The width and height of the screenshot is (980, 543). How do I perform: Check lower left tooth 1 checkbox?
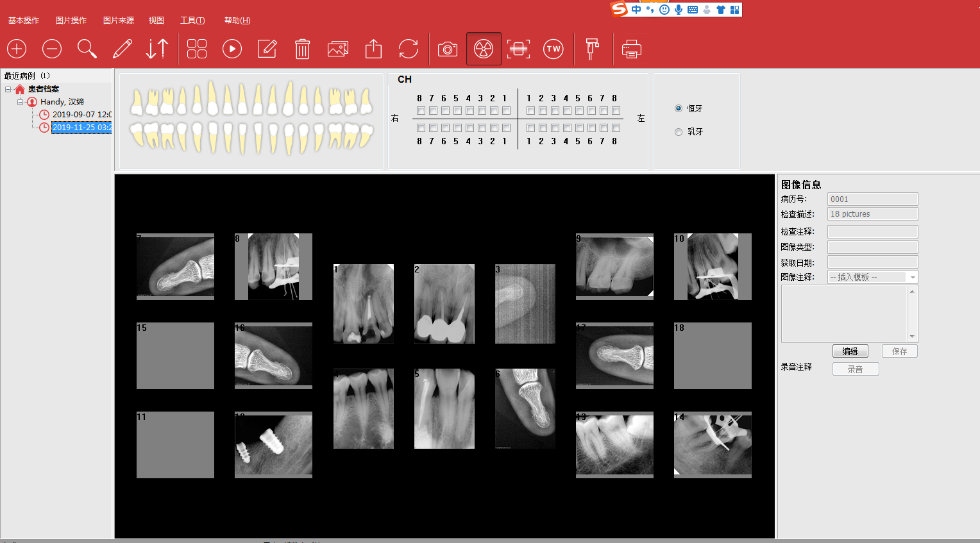click(530, 128)
